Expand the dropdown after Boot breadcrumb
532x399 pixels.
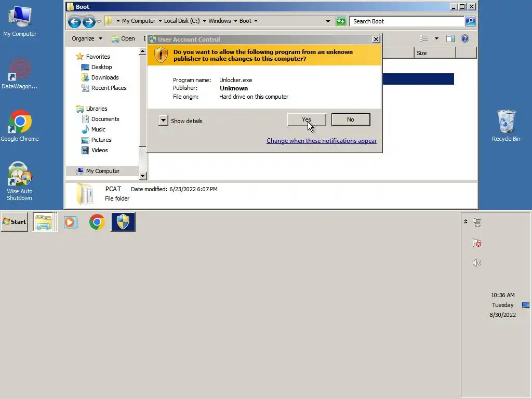coord(256,21)
